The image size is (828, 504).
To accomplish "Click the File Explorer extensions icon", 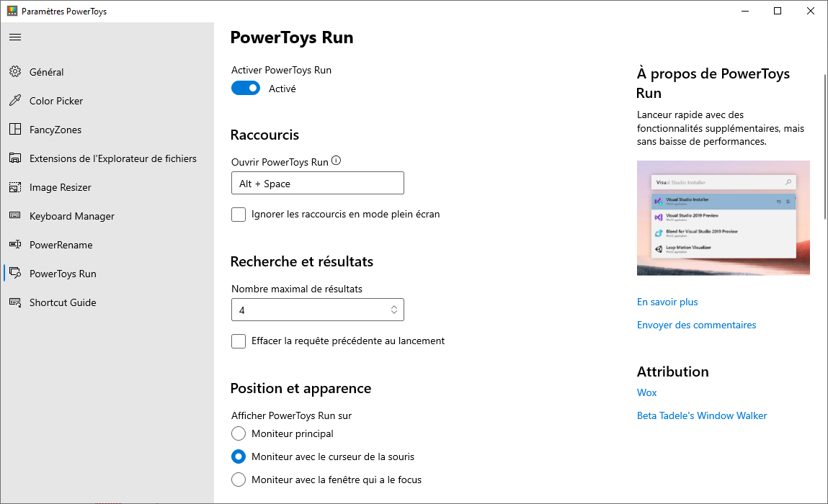I will (x=15, y=158).
